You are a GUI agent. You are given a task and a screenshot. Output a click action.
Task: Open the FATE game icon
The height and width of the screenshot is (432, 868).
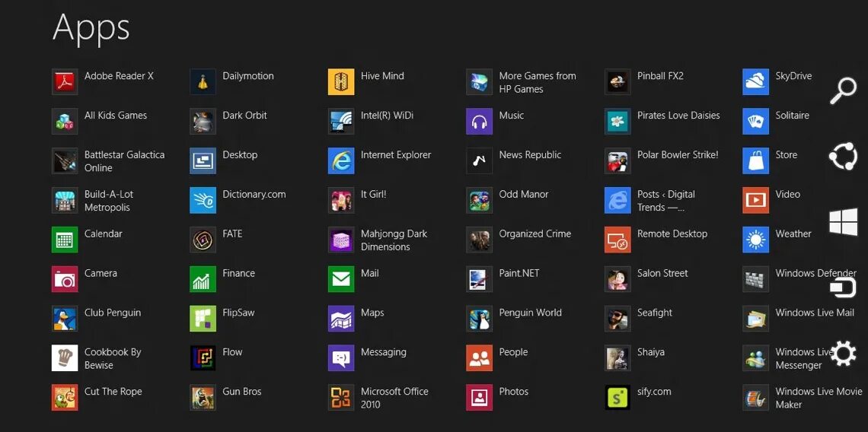point(203,240)
